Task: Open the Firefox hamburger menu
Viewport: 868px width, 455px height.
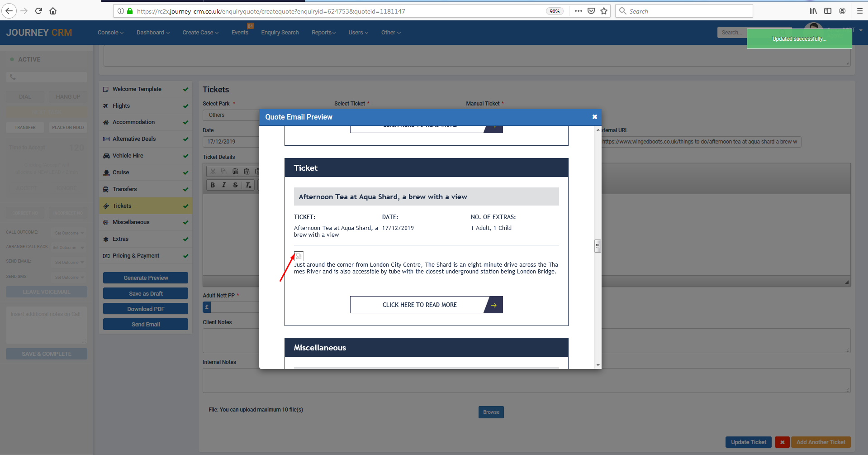Action: tap(859, 11)
